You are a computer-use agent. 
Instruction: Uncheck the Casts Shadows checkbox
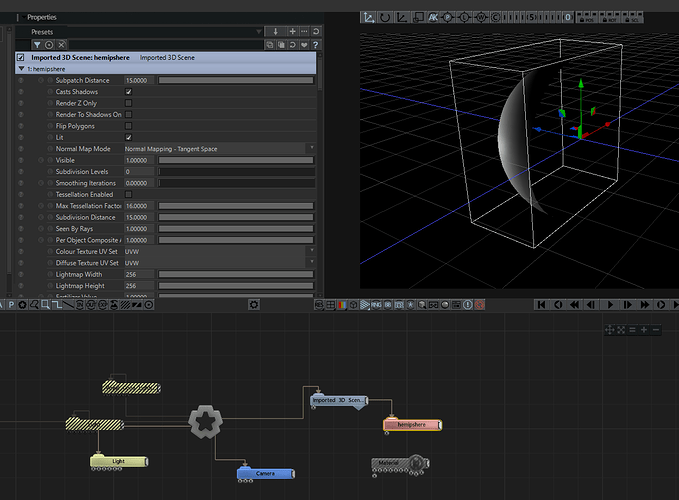[129, 92]
